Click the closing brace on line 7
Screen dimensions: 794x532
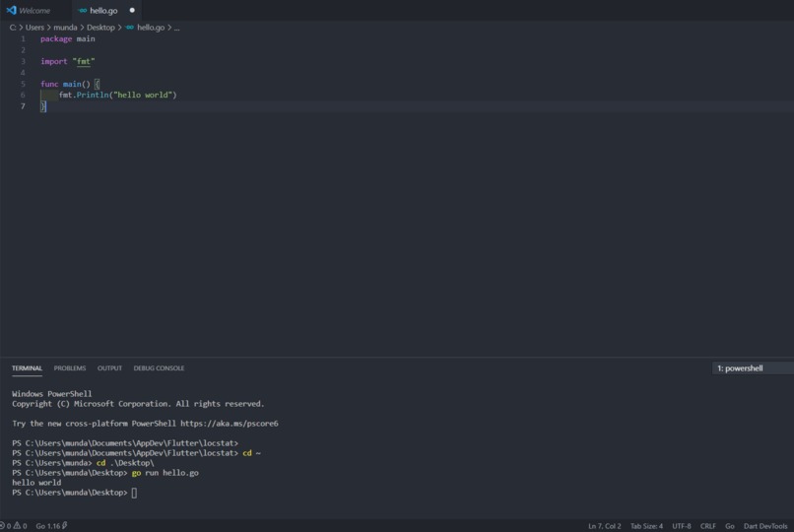coord(43,105)
